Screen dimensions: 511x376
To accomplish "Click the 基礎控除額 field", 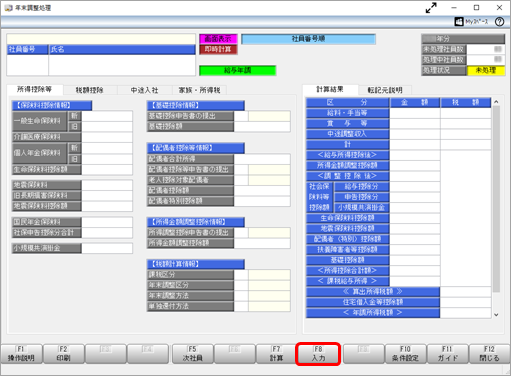I will (x=262, y=126).
